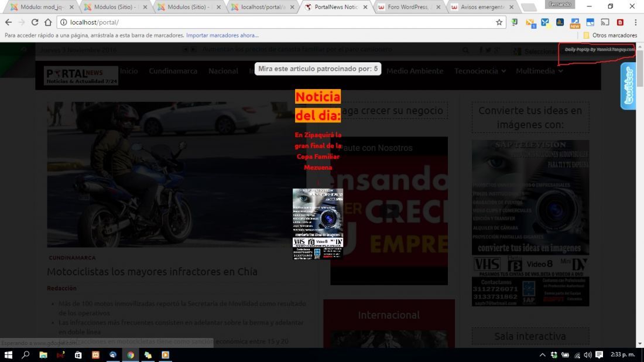Viewport: 644px width, 362px height.
Task: Click the mail extension icon with badge
Action: click(530, 23)
